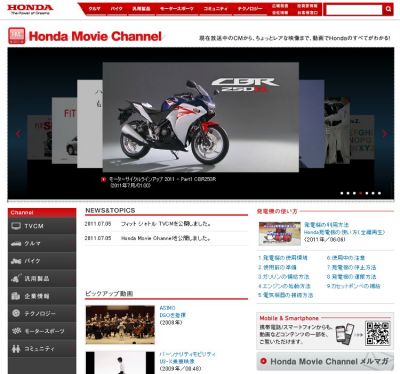Viewport: 400px width, 374px height.
Task: Select the last carousel pagination dot
Action: click(379, 193)
